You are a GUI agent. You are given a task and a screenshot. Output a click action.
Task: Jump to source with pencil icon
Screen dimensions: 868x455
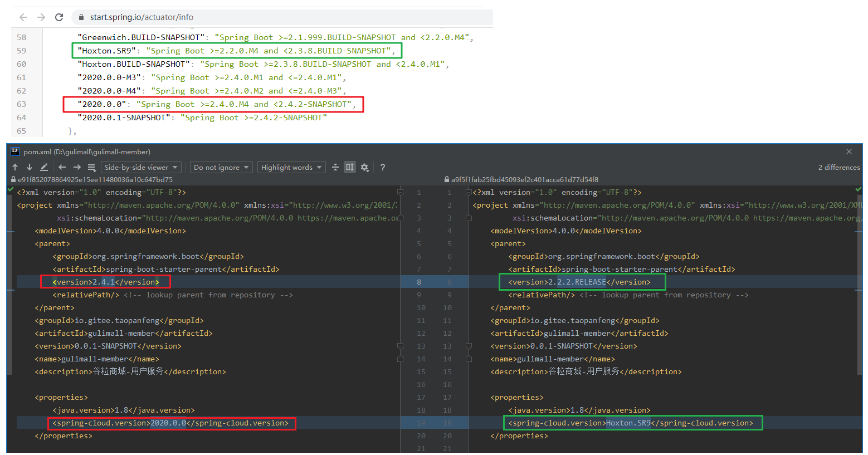point(44,167)
